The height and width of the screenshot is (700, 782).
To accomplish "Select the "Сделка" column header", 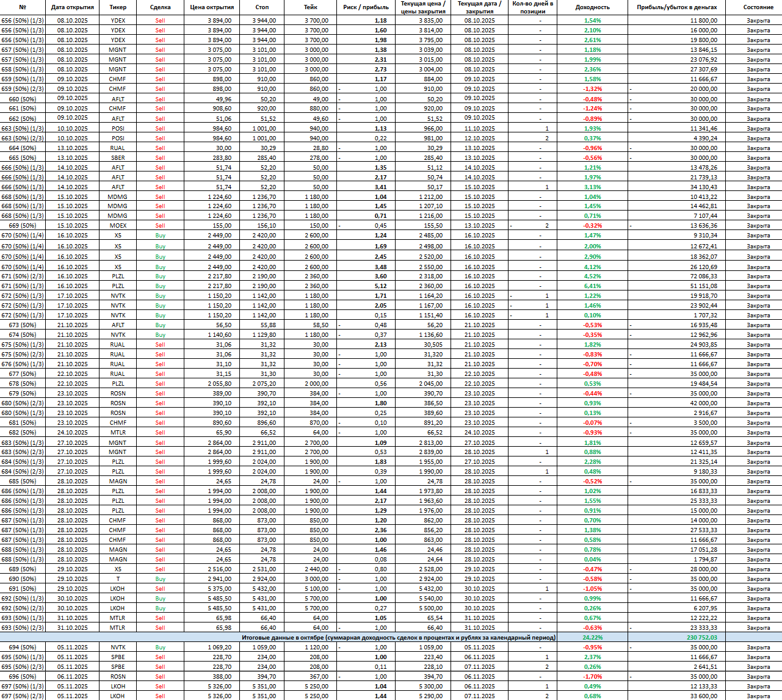I will [160, 7].
